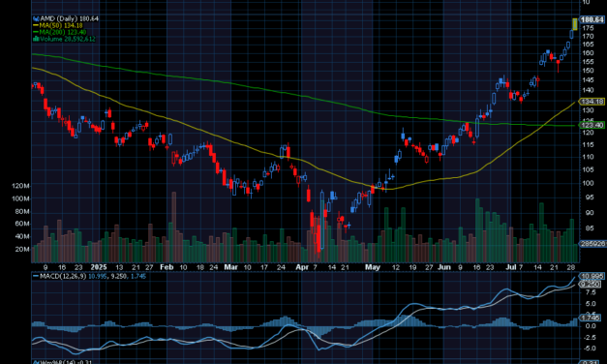Click the 110 price axis label

pos(588,157)
